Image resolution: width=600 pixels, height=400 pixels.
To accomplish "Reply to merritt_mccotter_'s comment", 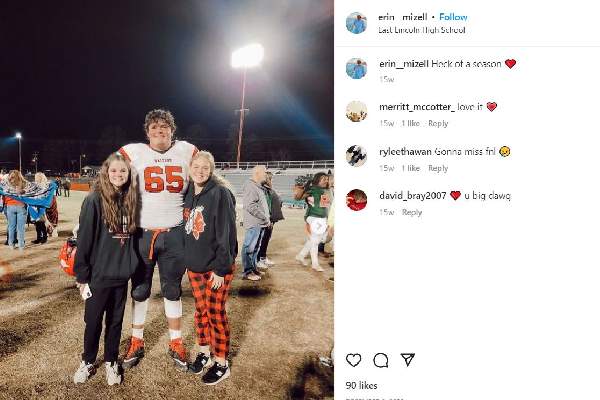I will pyautogui.click(x=438, y=124).
